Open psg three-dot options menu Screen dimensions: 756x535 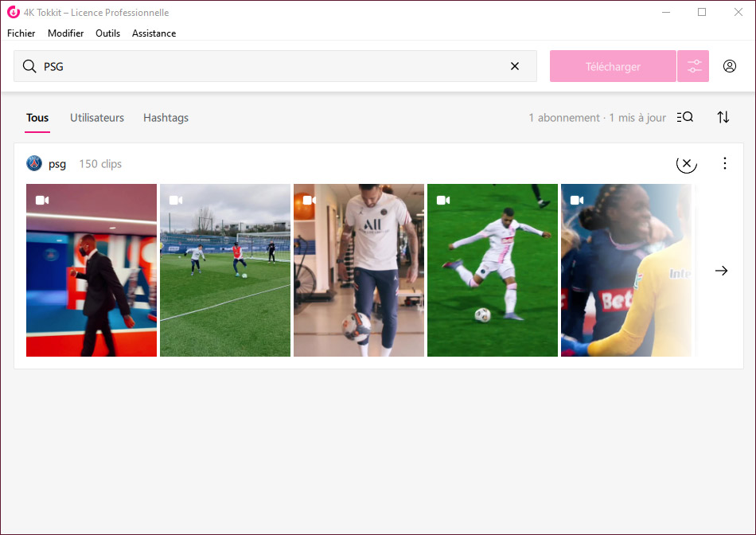[725, 163]
